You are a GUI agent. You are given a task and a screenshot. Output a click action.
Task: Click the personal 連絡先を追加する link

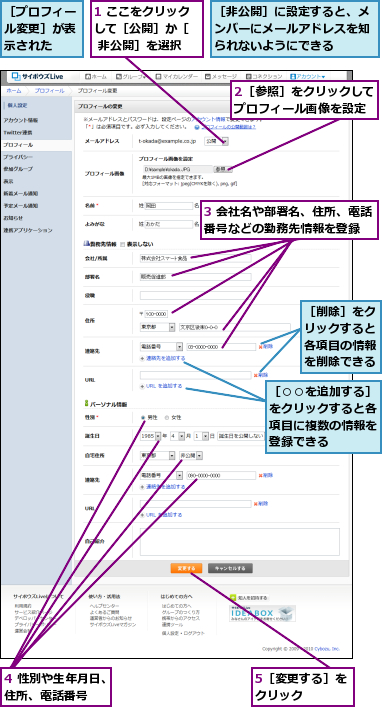point(162,487)
